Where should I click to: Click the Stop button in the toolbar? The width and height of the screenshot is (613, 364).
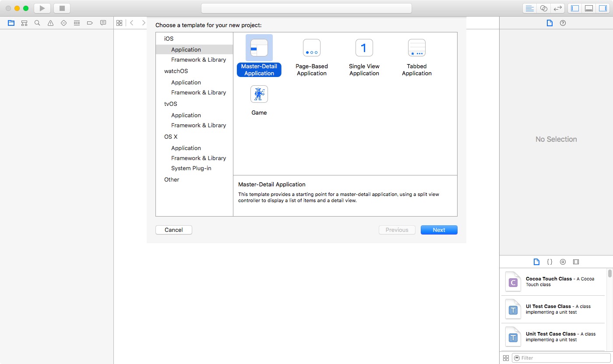(62, 8)
